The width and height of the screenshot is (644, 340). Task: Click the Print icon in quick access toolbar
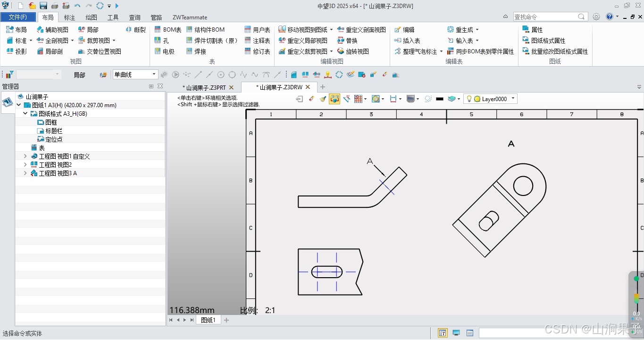tap(55, 6)
